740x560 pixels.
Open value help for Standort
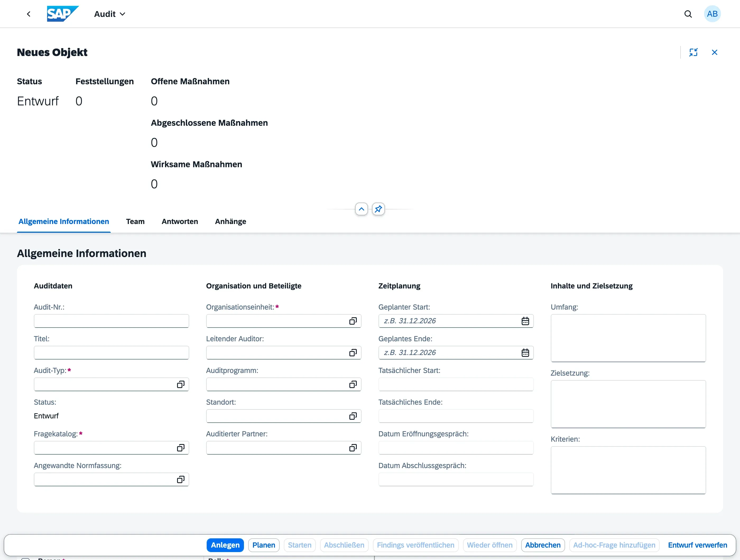tap(353, 416)
